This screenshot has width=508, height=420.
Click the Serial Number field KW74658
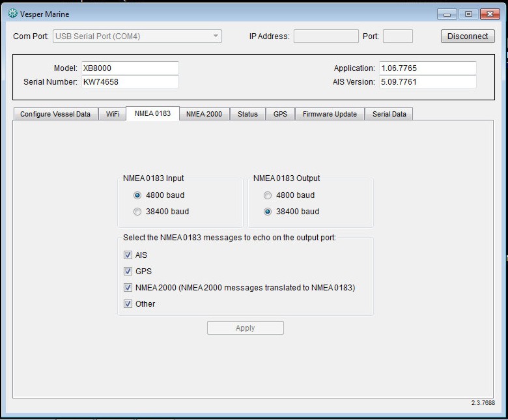[x=130, y=81]
